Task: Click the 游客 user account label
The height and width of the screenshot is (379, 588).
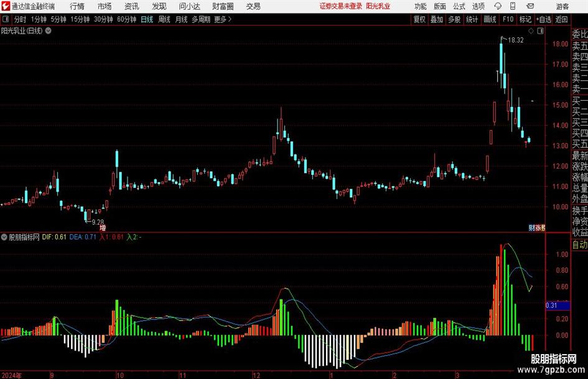Action: coord(562,6)
